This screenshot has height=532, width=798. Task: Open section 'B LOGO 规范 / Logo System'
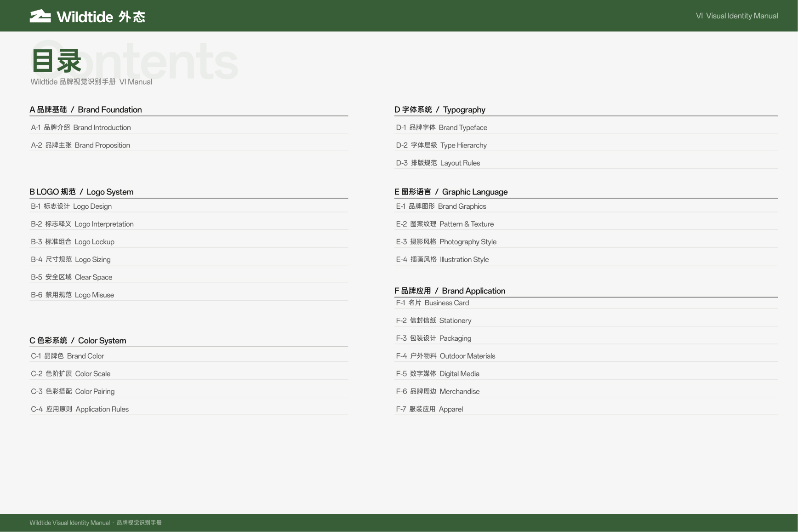[x=82, y=192]
